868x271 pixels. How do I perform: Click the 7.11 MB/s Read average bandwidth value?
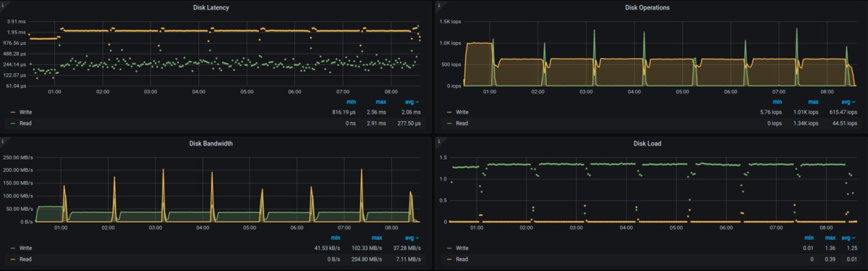tap(409, 259)
